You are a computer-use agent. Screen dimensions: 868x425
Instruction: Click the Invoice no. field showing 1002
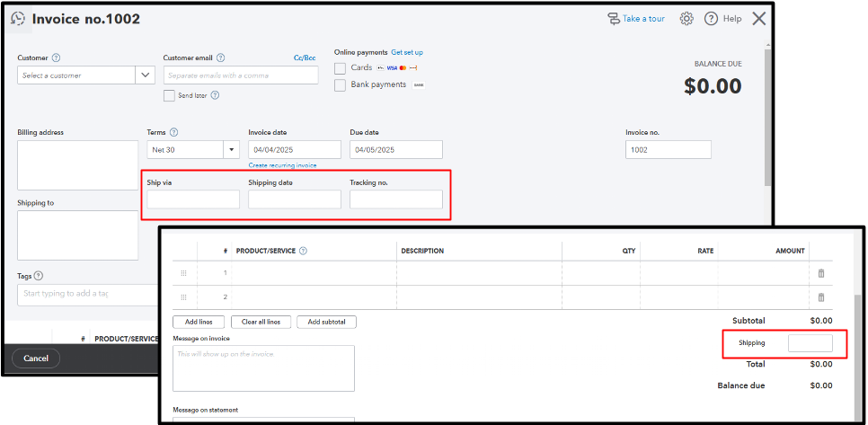[x=669, y=150]
